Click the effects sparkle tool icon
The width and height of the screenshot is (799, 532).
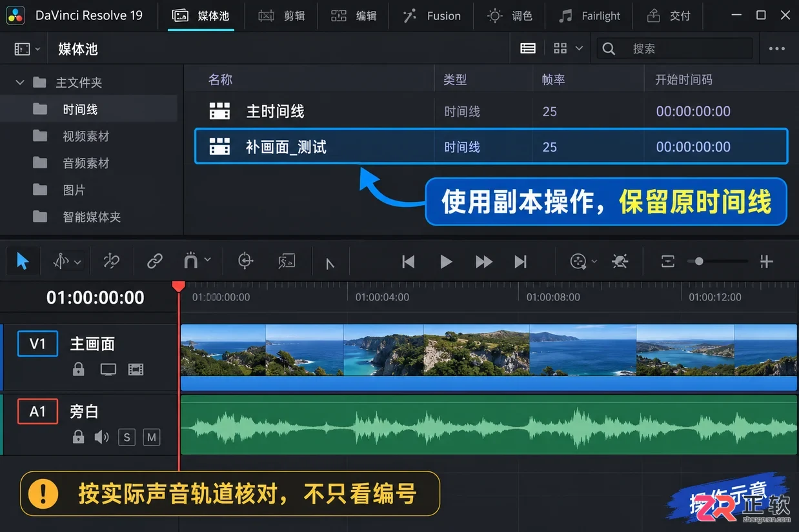(620, 261)
